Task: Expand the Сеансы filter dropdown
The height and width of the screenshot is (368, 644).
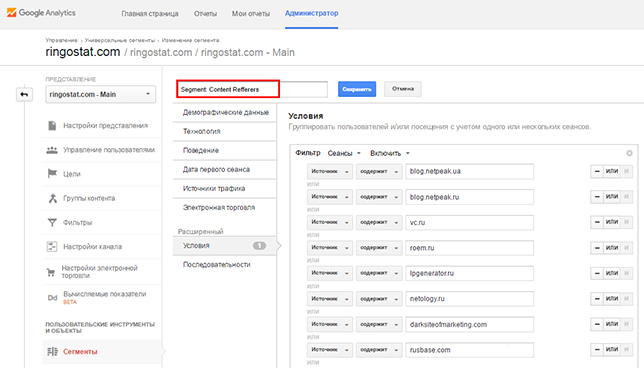Action: coord(344,153)
